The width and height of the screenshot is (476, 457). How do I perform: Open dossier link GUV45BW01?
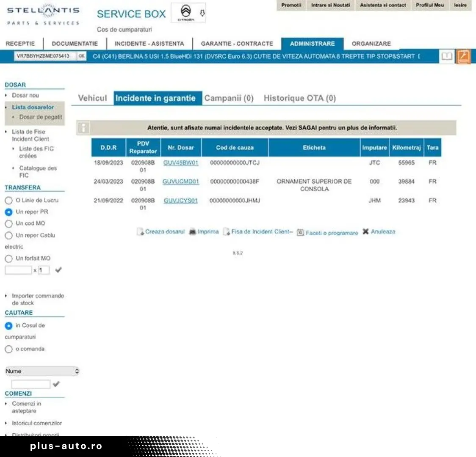(x=181, y=163)
